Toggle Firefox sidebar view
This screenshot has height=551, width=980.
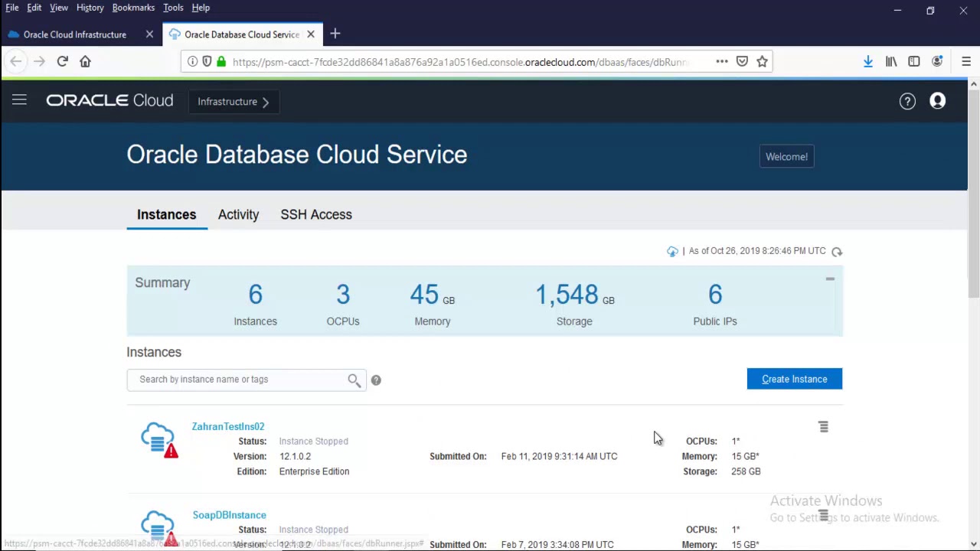(x=914, y=61)
